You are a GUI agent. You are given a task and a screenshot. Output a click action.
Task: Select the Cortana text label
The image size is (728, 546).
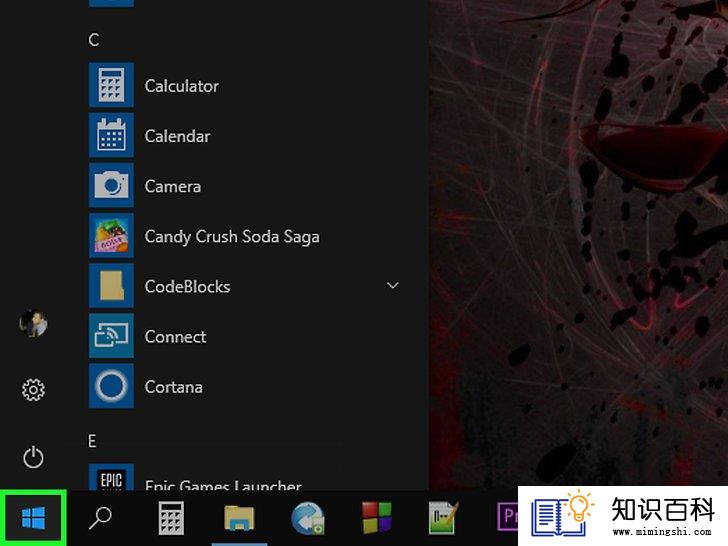click(x=173, y=387)
